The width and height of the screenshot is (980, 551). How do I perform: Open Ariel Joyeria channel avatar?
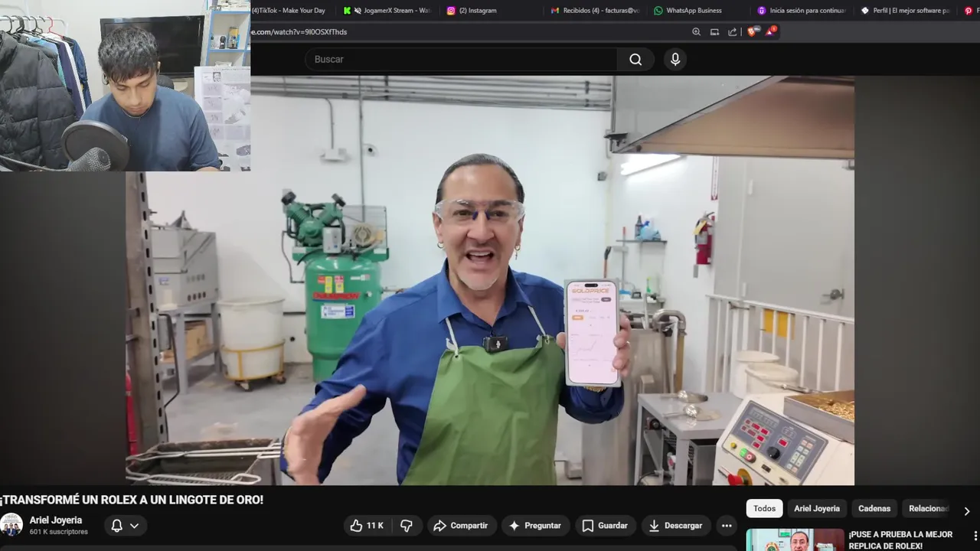(11, 525)
